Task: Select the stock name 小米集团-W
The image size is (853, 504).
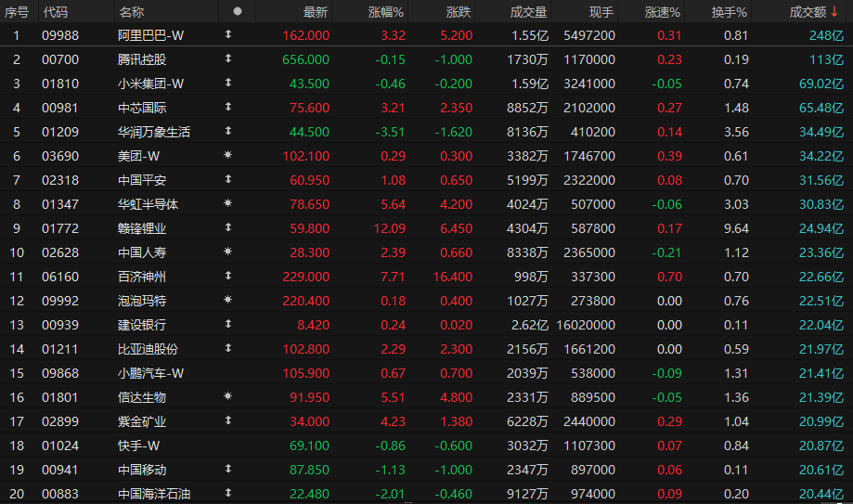Action: pyautogui.click(x=150, y=84)
